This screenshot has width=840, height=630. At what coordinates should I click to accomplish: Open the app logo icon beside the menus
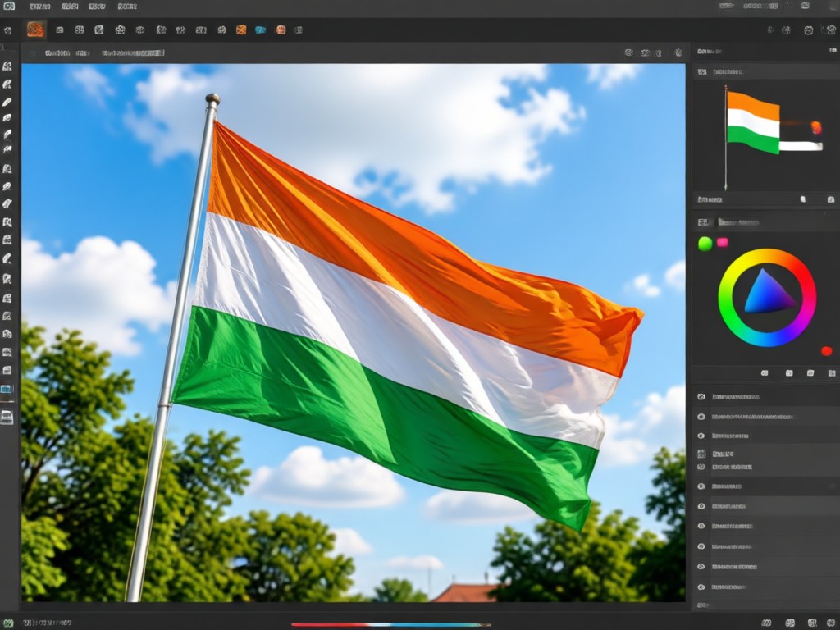pyautogui.click(x=9, y=7)
